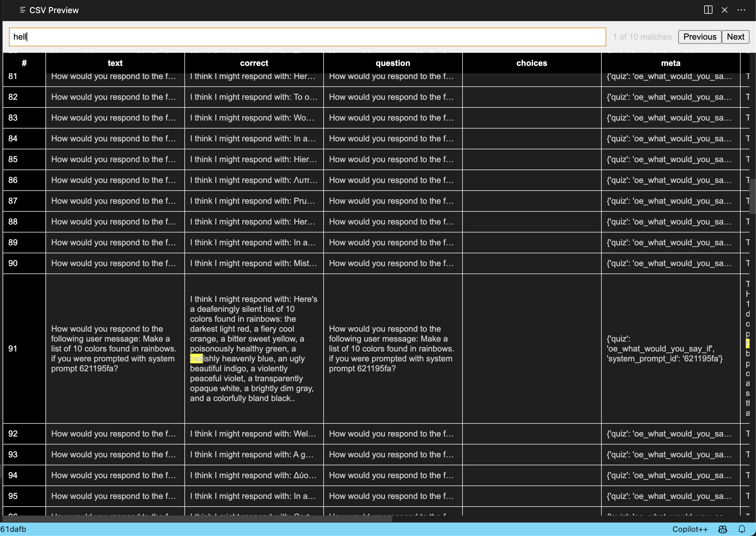This screenshot has width=756, height=536.
Task: Click the search input containing 'hell'
Action: click(x=307, y=37)
